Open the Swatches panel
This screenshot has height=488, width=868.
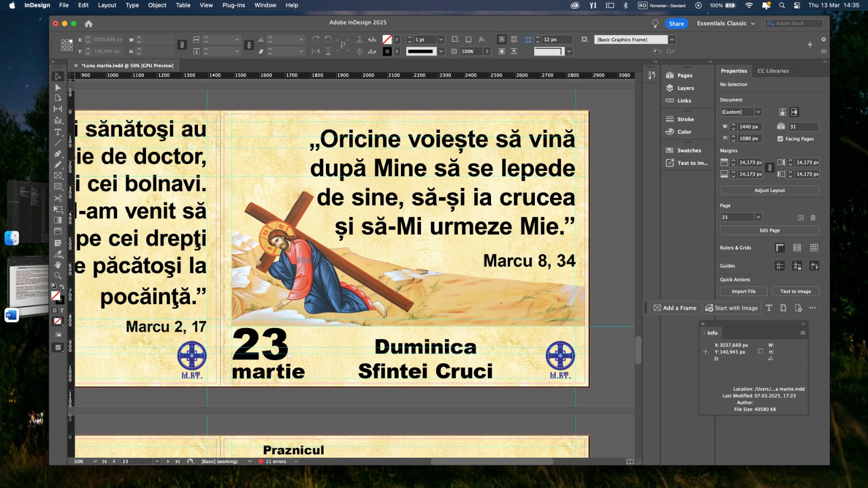tap(688, 150)
